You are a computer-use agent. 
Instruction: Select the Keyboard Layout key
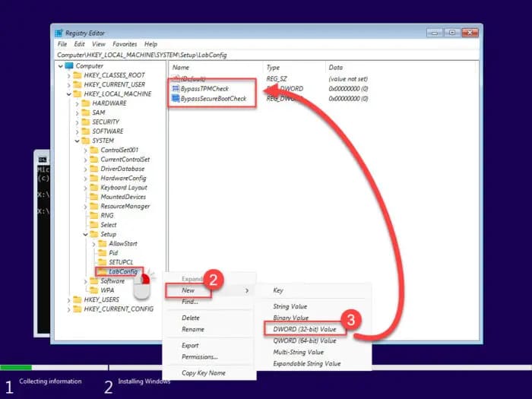123,188
